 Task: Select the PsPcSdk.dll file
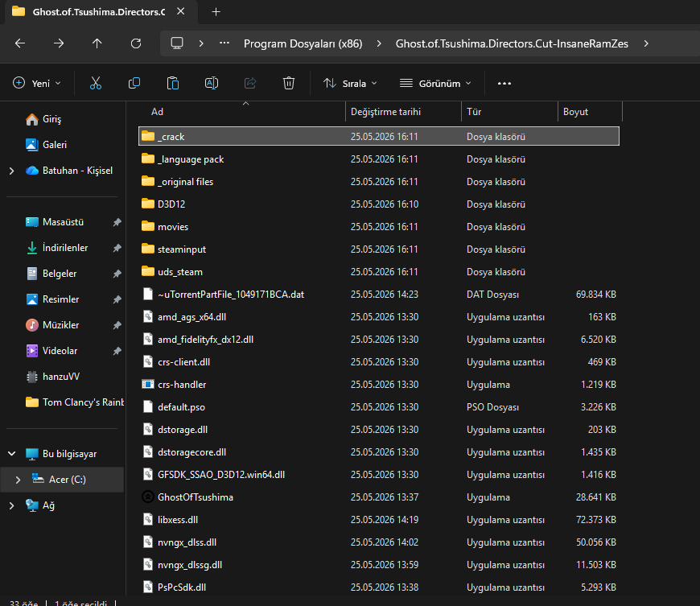tap(379, 587)
